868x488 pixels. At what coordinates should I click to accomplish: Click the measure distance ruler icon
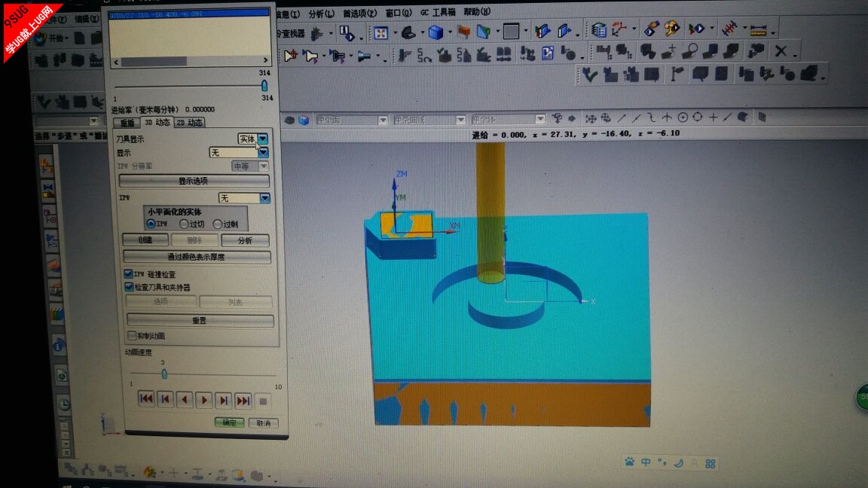(x=758, y=29)
